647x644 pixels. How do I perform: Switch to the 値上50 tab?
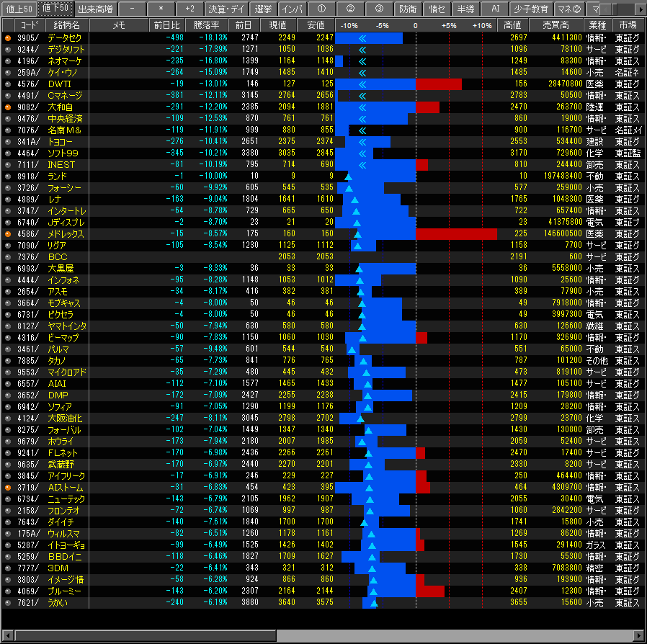[19, 9]
